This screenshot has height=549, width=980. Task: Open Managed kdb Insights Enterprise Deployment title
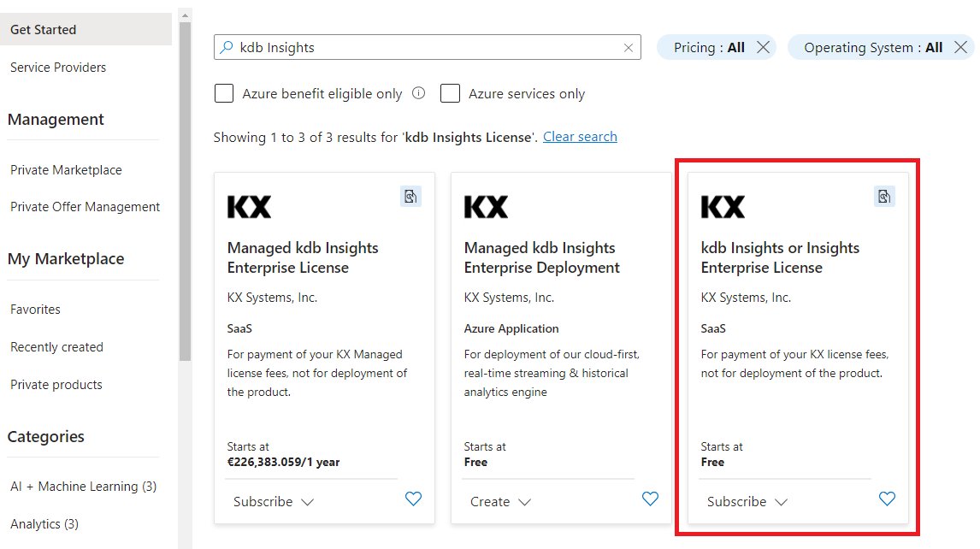click(x=542, y=257)
